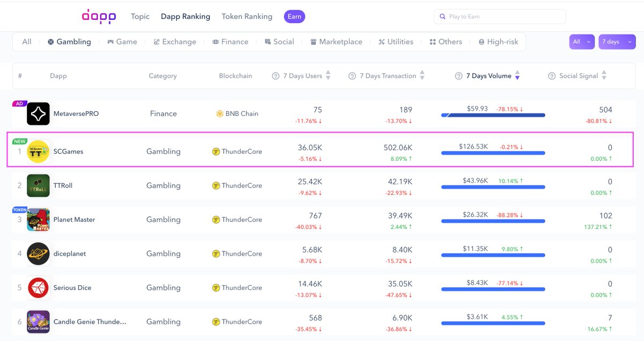The image size is (644, 341).
Task: Click help icon beside Social Signal
Action: click(x=552, y=76)
